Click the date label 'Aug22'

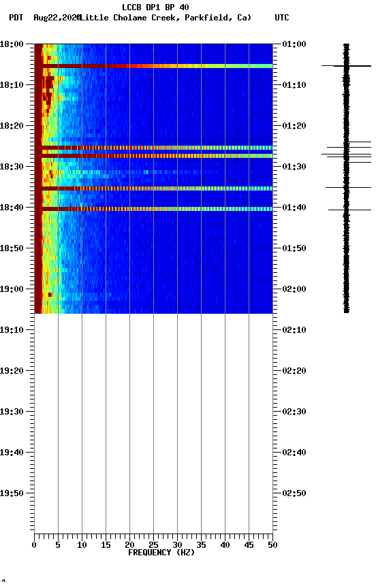[x=44, y=18]
